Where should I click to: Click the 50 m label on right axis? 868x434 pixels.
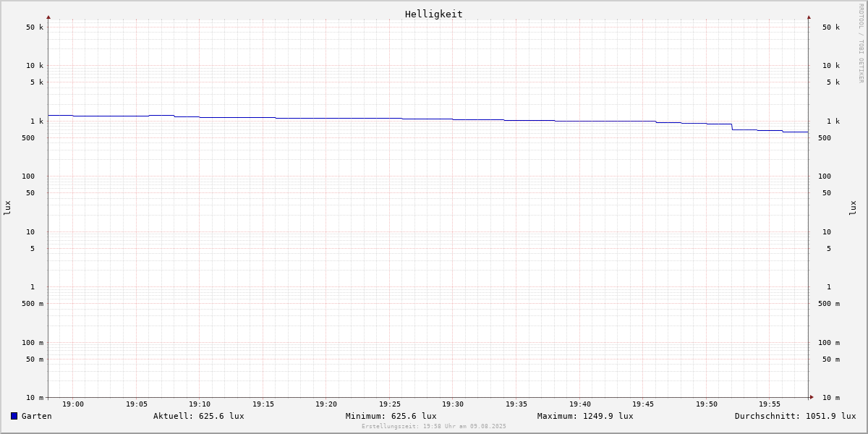831,359
